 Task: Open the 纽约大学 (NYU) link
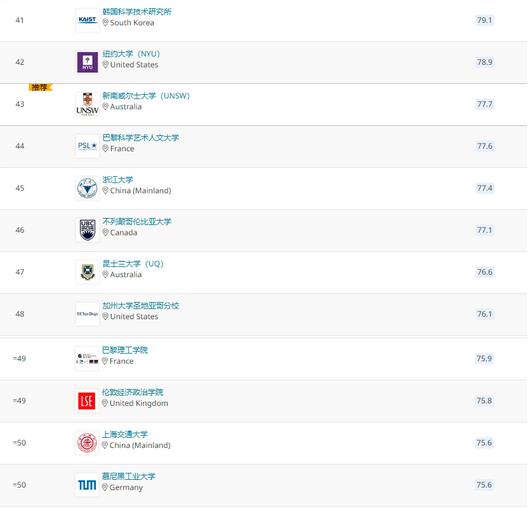click(131, 54)
